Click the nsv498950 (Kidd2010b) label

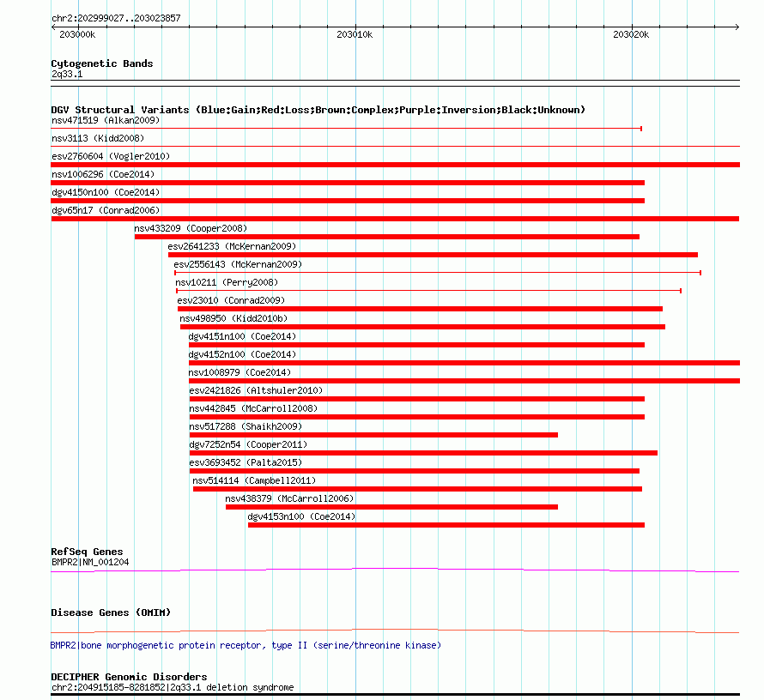233,318
